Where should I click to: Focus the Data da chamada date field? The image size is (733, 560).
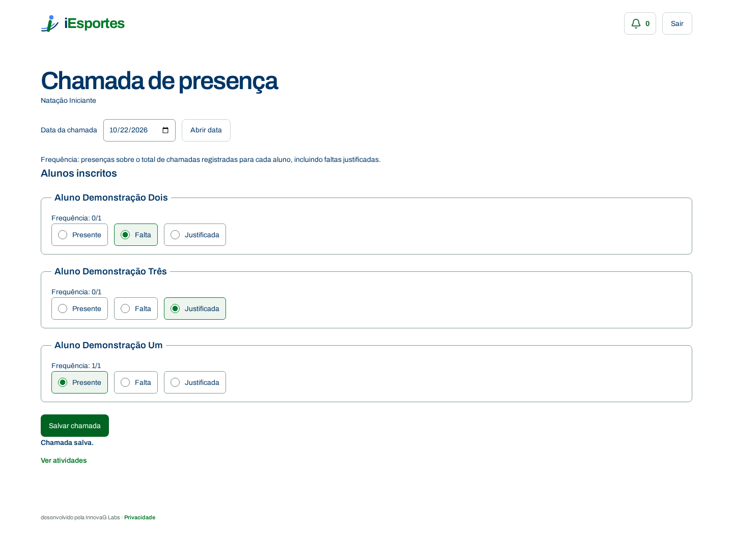click(139, 130)
